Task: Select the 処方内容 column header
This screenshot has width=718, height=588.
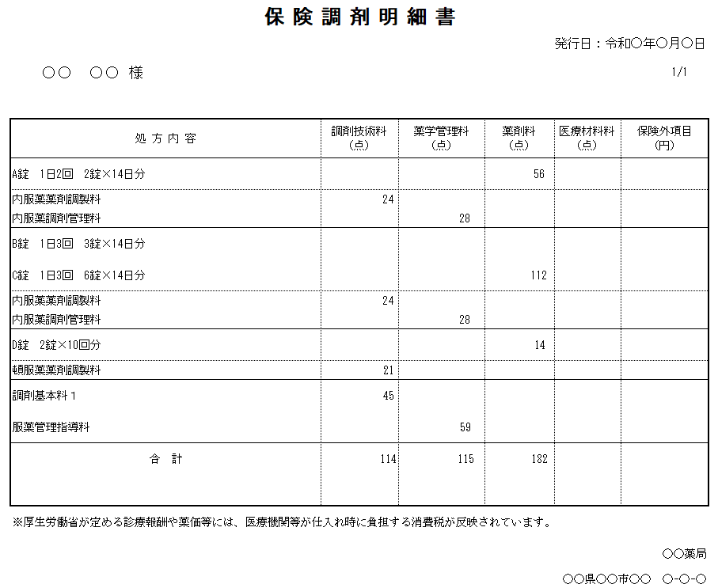Action: point(165,138)
